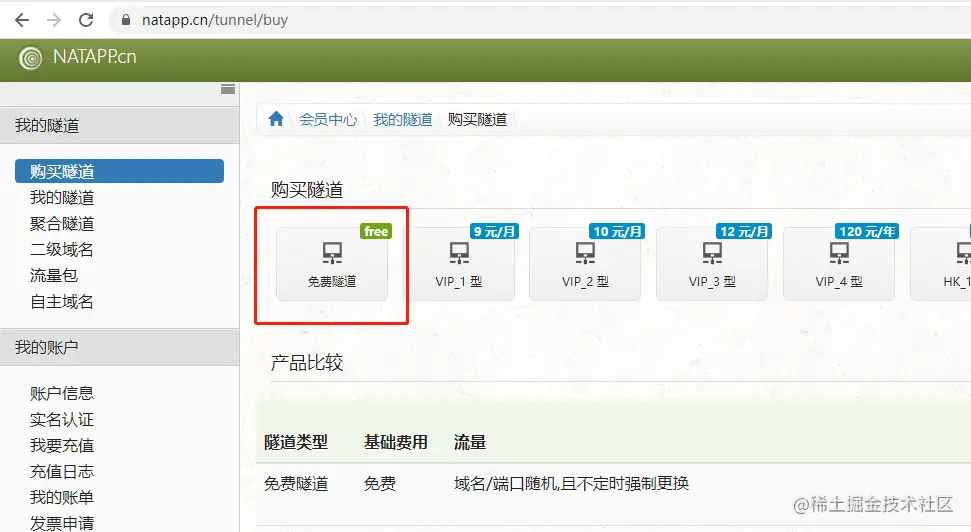Click the network icon on VIP_2 型
971x532 pixels.
pos(585,253)
